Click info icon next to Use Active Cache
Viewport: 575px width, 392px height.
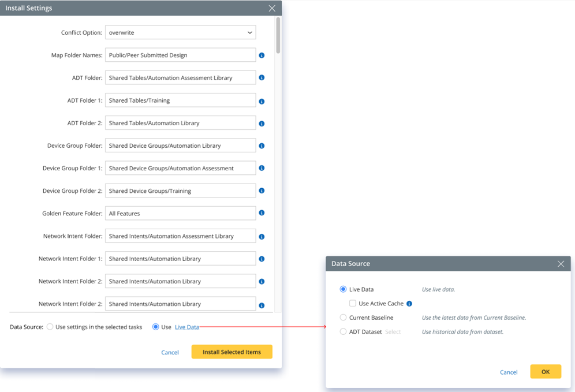click(409, 304)
